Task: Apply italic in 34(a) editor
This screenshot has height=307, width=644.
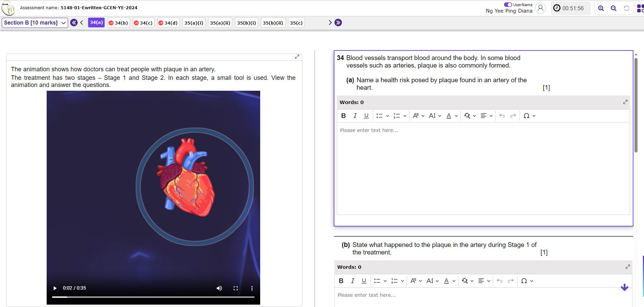Action: tap(355, 116)
